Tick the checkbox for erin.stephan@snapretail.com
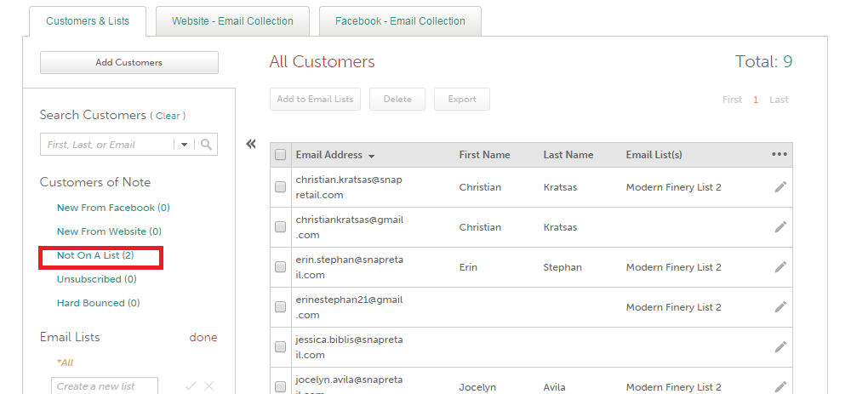The width and height of the screenshot is (868, 394). [x=280, y=267]
